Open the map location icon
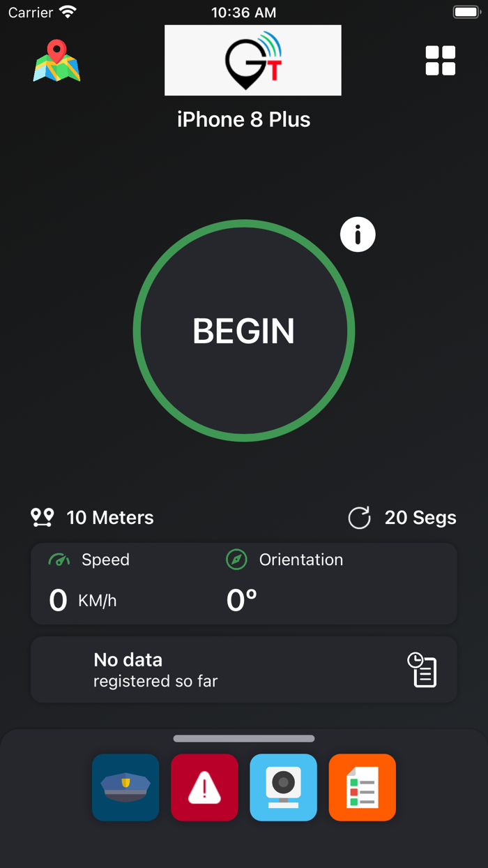Image resolution: width=488 pixels, height=868 pixels. coord(56,61)
